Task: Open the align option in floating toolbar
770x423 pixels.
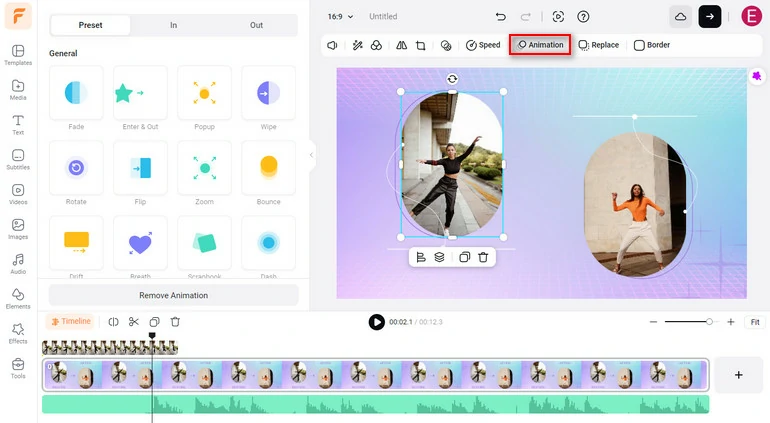Action: tap(421, 257)
